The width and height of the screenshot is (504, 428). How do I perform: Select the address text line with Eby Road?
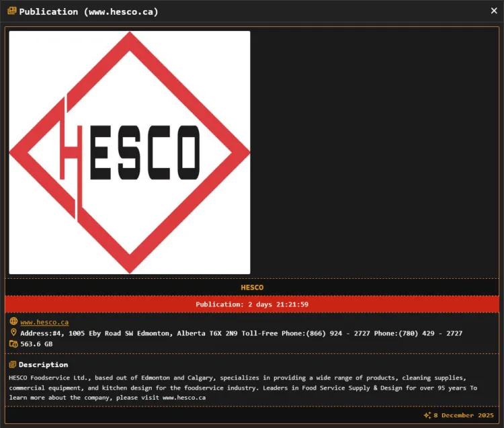point(241,333)
